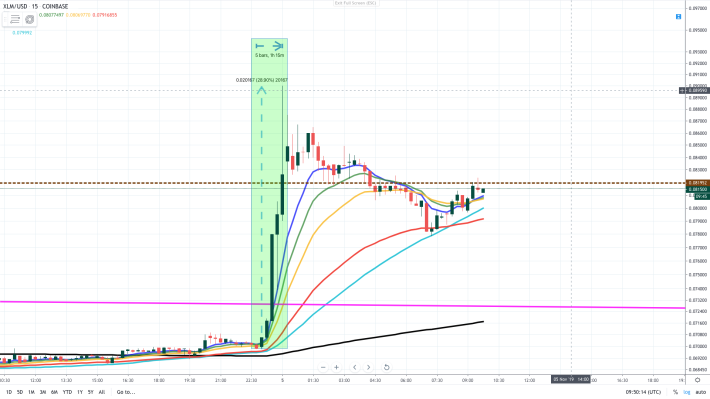
Task: Set time range to 1M
Action: pos(31,392)
